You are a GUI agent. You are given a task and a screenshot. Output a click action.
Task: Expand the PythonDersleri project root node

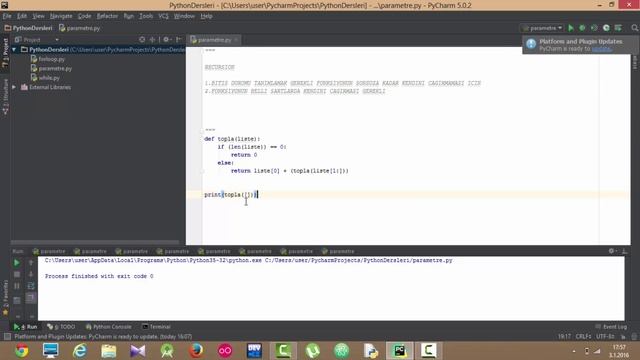coord(14,49)
